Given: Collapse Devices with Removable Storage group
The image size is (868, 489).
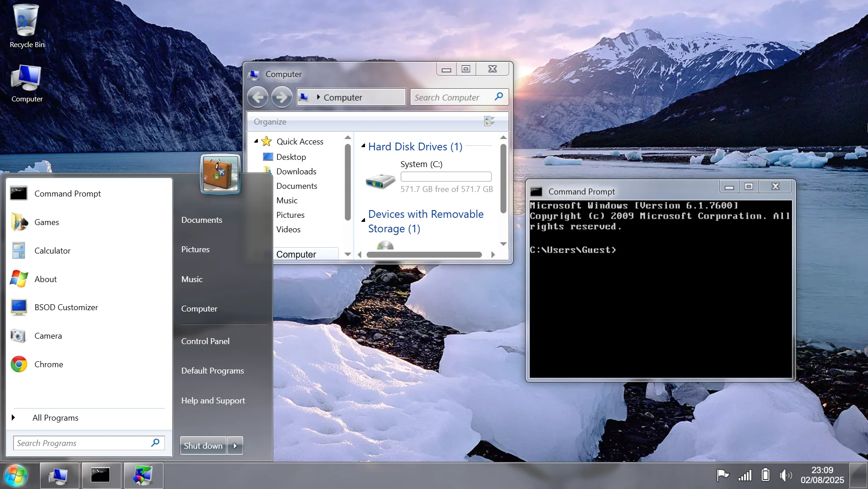Looking at the screenshot, I should click(x=364, y=220).
